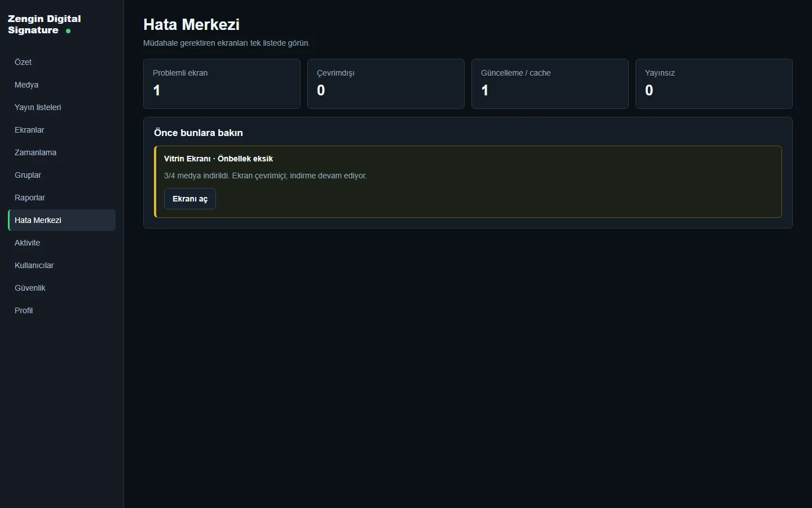Viewport: 812px width, 508px height.
Task: Navigate to Ekranlar in the sidebar
Action: pos(61,130)
